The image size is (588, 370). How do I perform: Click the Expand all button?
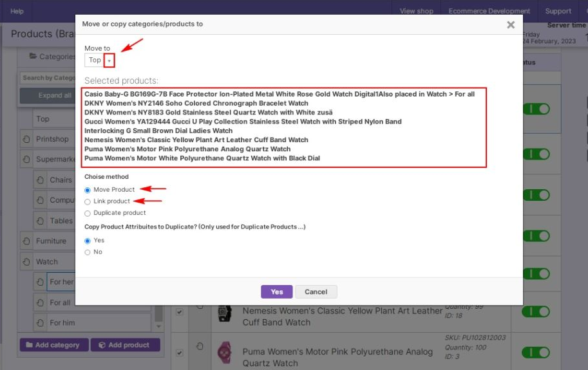(48, 95)
